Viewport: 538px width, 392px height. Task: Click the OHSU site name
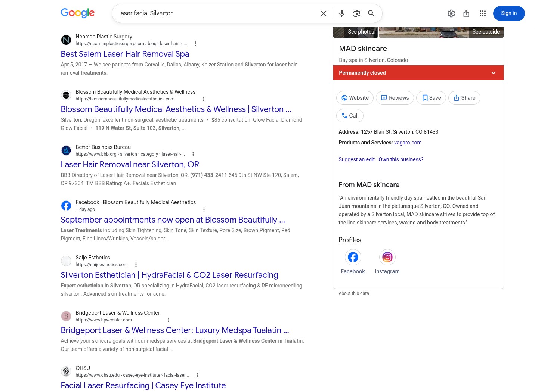[83, 368]
